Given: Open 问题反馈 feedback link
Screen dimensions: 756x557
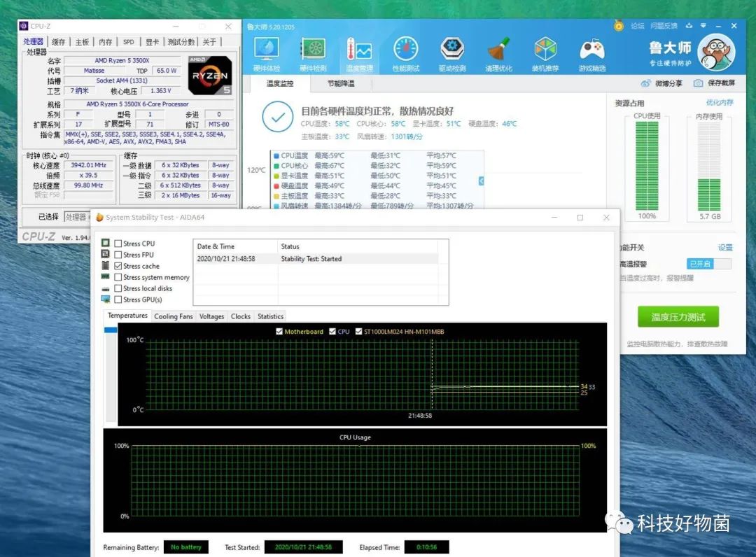Looking at the screenshot, I should click(x=664, y=25).
